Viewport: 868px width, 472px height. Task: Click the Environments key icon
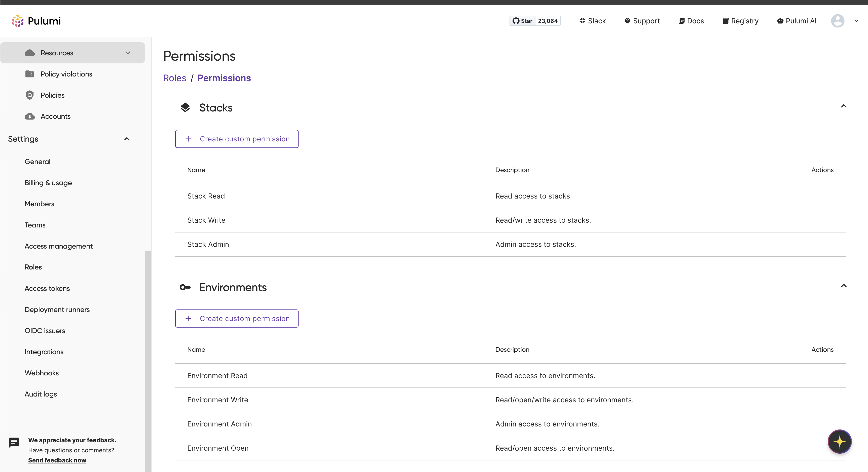coord(185,288)
